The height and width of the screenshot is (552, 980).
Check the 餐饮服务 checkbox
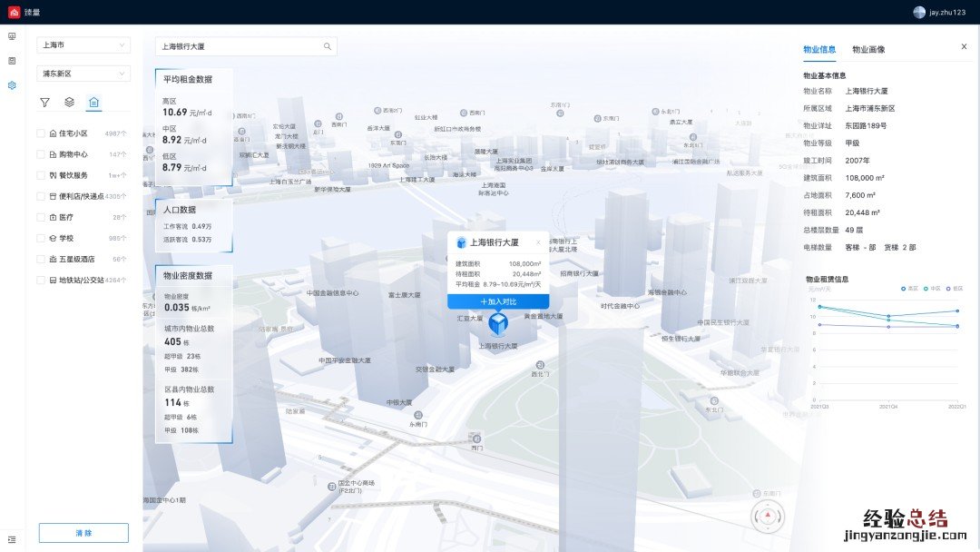click(41, 175)
